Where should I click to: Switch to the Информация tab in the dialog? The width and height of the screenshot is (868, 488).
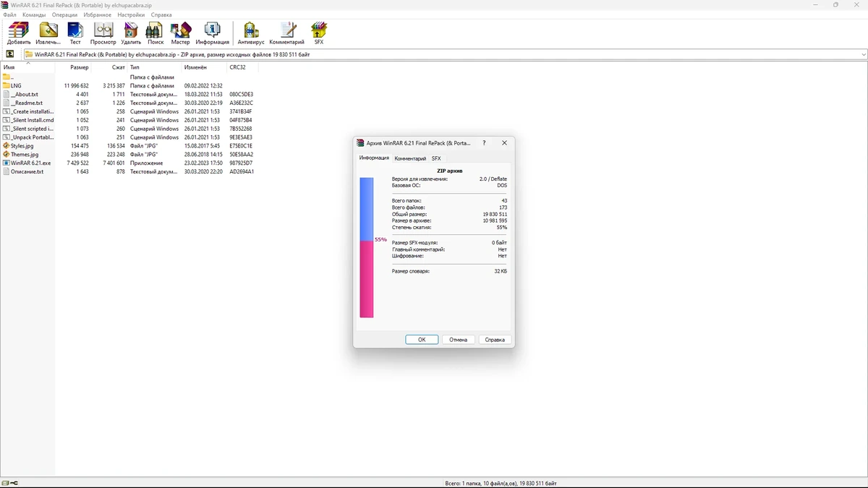[x=374, y=158]
